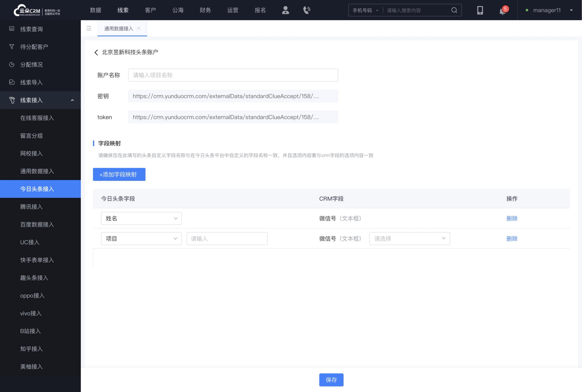Image resolution: width=582 pixels, height=392 pixels.
Task: Click the 保存 button
Action: point(331,380)
